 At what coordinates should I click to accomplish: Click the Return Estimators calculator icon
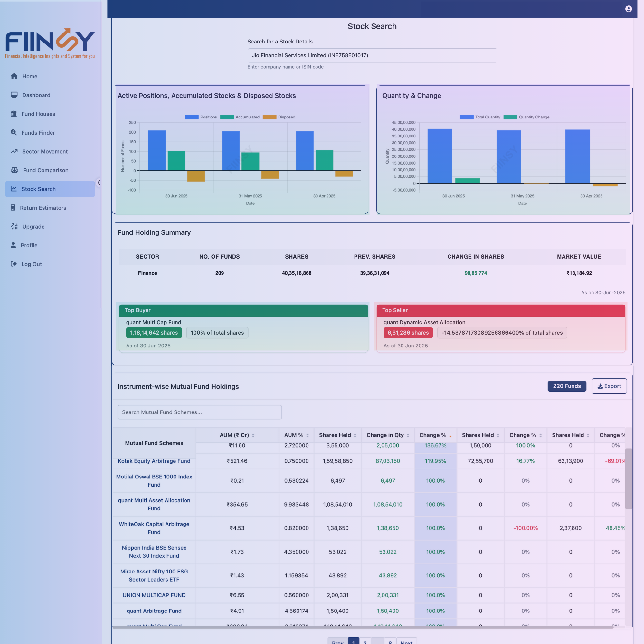click(13, 208)
